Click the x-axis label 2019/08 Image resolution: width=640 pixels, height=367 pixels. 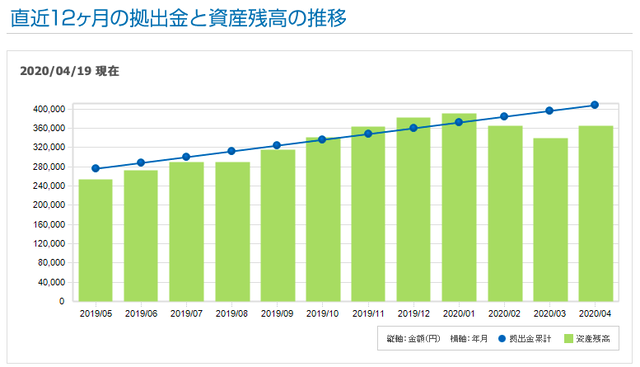[x=232, y=314]
